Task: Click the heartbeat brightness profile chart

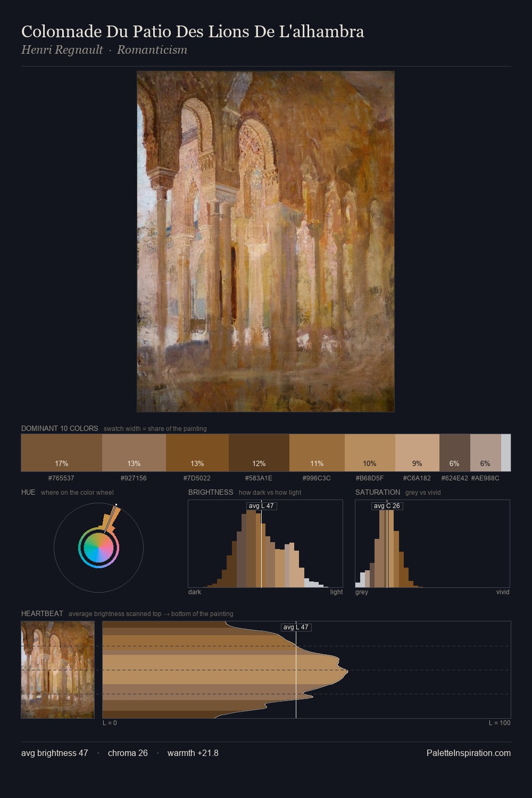Action: point(306,670)
